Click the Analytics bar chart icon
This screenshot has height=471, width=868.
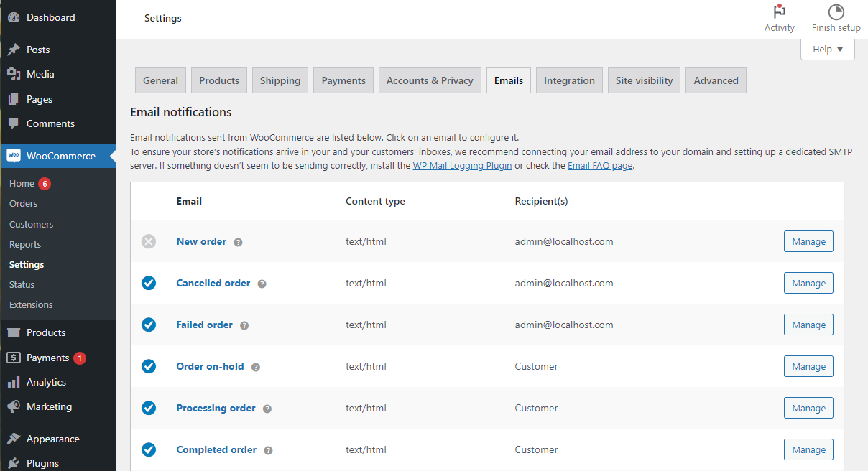pos(14,382)
